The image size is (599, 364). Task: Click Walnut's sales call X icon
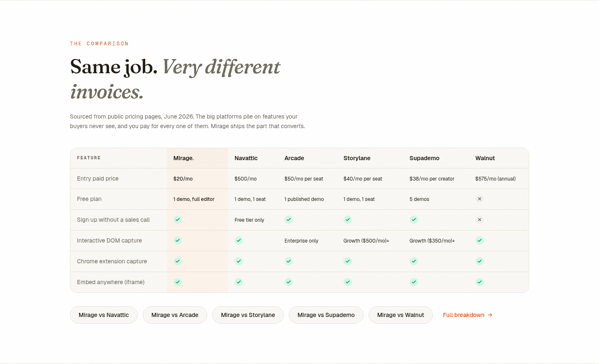[x=480, y=220]
